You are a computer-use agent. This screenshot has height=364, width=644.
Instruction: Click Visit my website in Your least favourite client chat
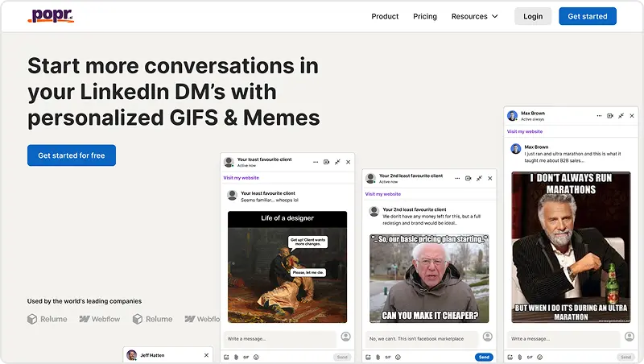click(241, 178)
